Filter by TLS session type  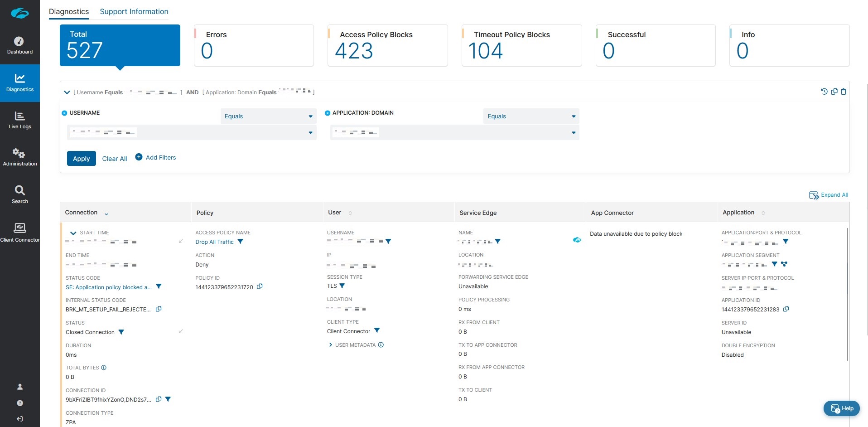(342, 286)
